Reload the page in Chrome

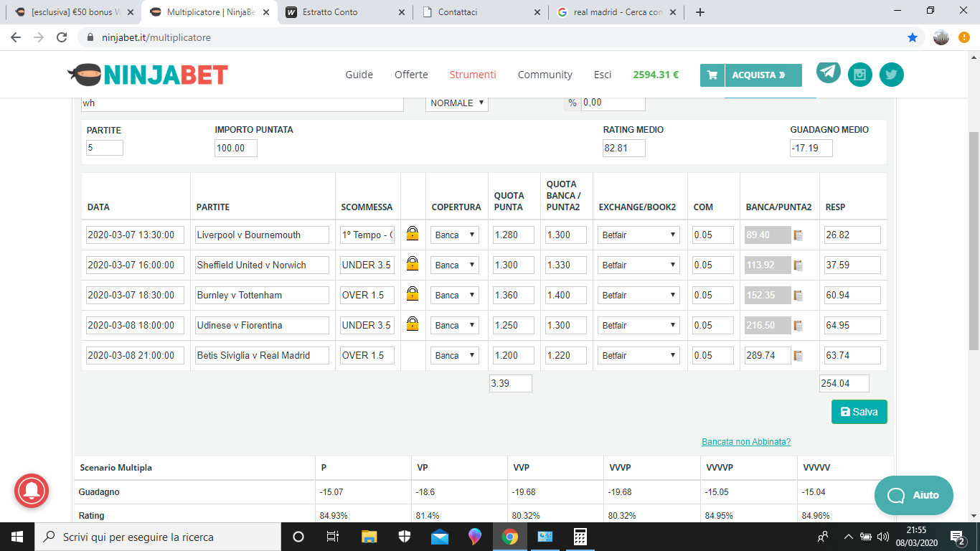tap(62, 37)
